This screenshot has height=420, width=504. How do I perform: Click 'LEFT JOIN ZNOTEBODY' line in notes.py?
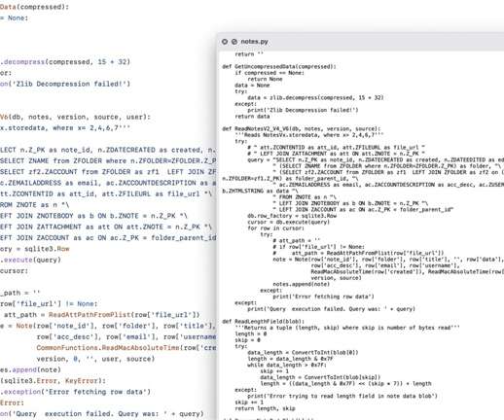350,203
